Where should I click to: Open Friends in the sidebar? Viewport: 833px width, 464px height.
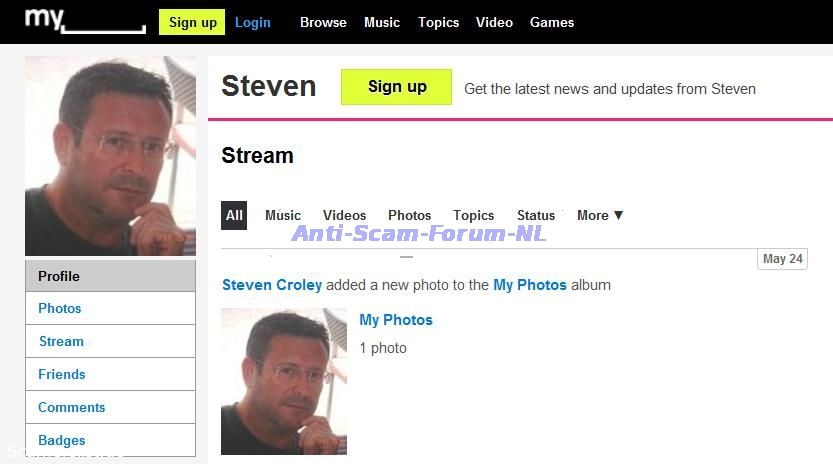click(x=62, y=374)
